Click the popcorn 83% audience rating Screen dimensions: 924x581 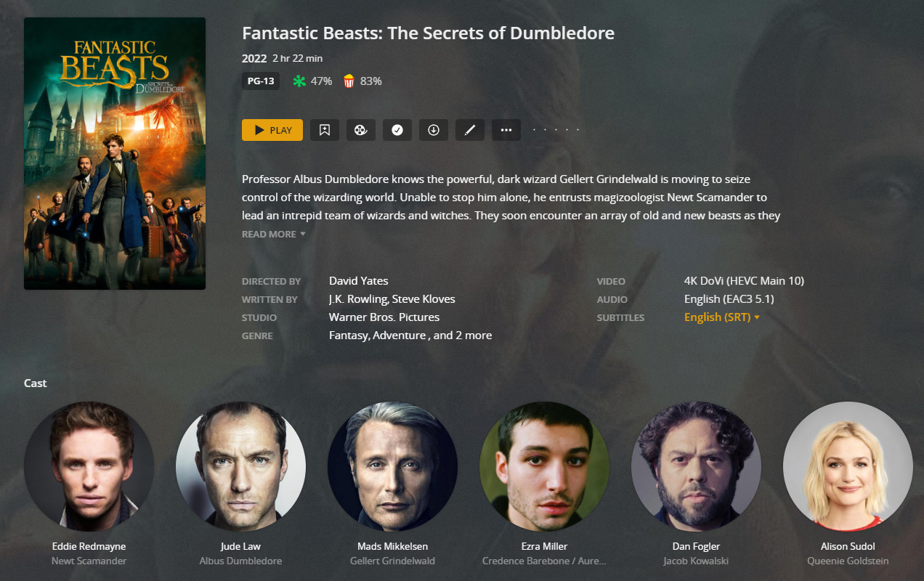tap(362, 81)
